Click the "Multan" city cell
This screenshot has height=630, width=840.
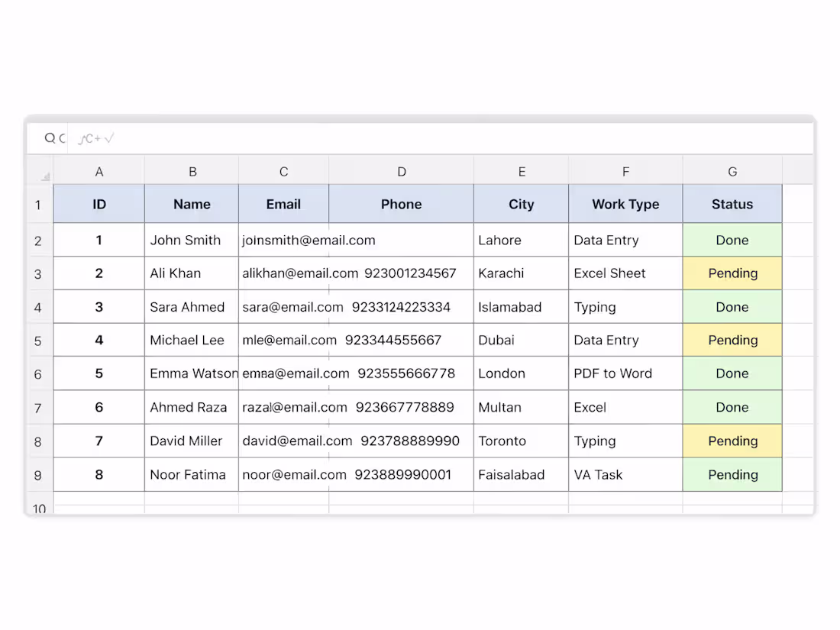point(522,407)
